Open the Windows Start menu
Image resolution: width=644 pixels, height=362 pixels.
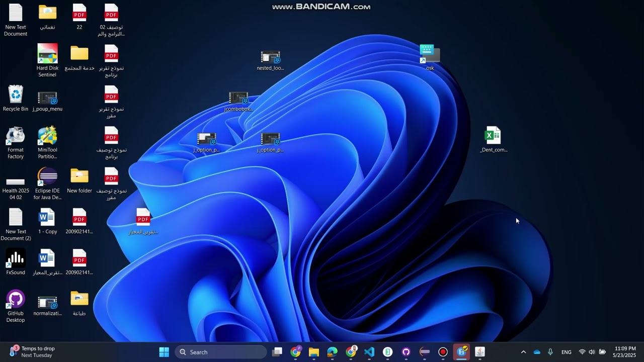pyautogui.click(x=164, y=352)
